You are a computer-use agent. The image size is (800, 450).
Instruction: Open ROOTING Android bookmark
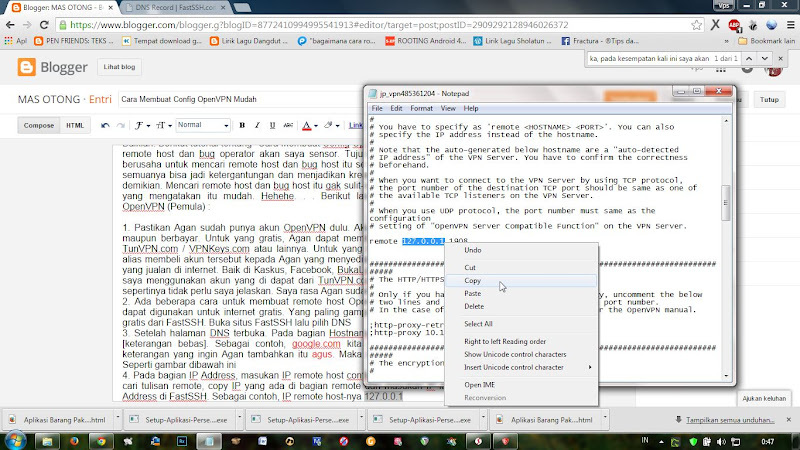pyautogui.click(x=426, y=41)
